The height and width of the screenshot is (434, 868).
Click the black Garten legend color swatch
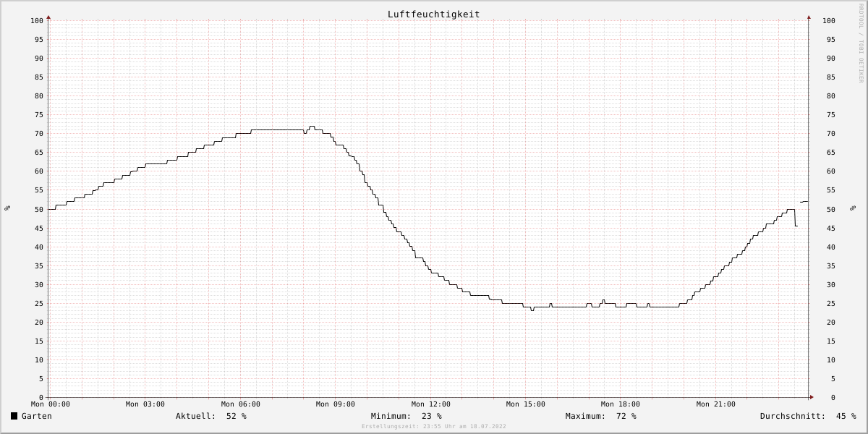point(14,416)
